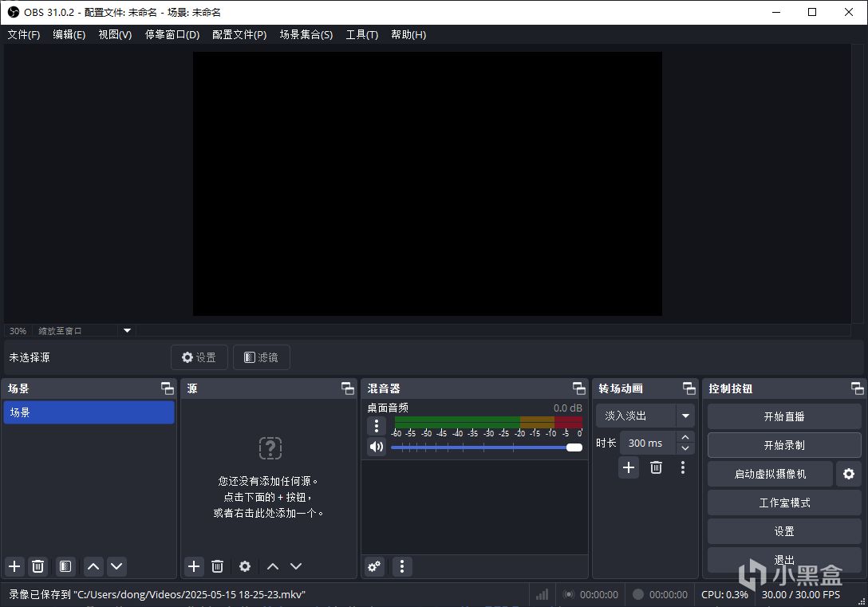Click the 时长 label
Viewport: 868px width, 607px height.
(x=606, y=443)
